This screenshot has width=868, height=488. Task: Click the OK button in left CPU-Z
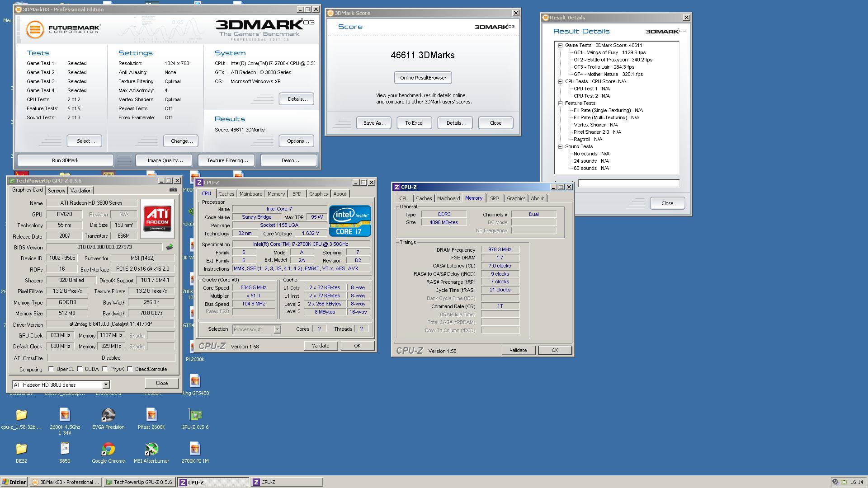point(357,346)
